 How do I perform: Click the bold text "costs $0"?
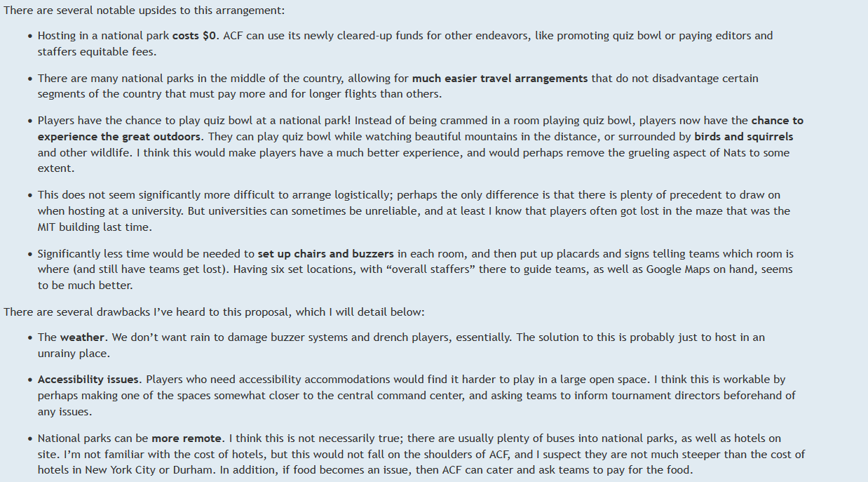(194, 35)
